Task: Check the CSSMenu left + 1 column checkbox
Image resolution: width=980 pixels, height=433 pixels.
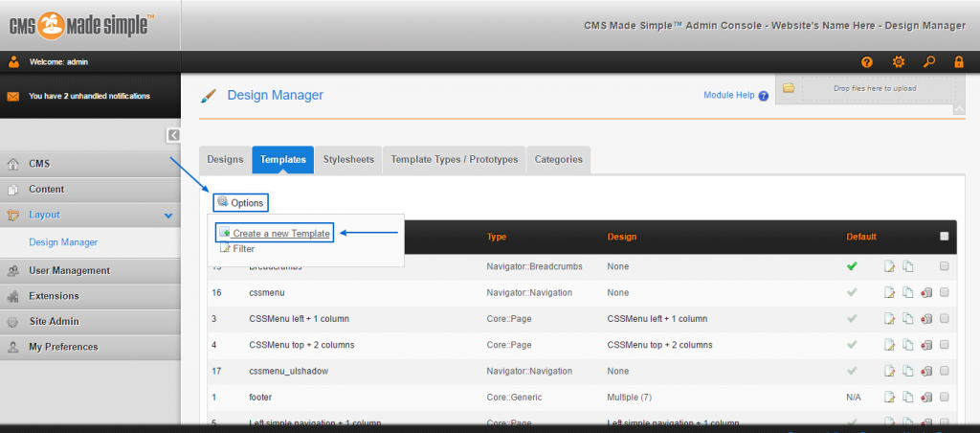Action: (x=945, y=318)
